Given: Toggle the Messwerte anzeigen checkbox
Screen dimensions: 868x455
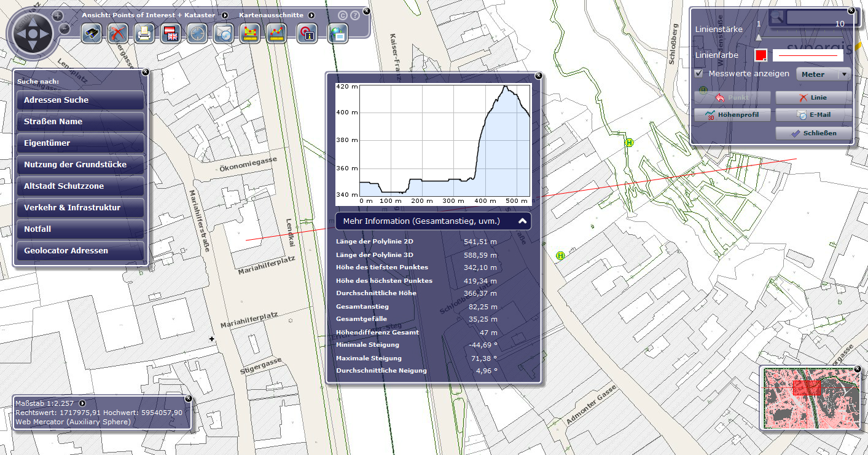Looking at the screenshot, I should point(698,74).
